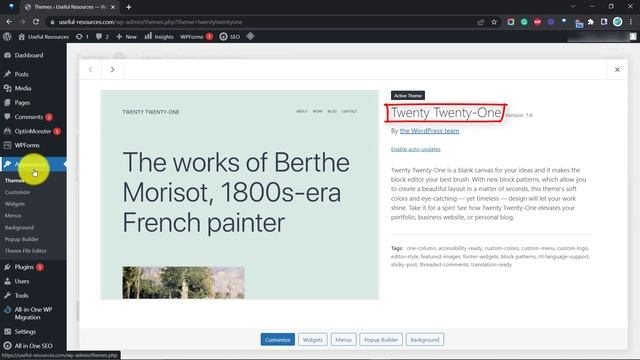Open the WordPress team author link
Image resolution: width=640 pixels, height=360 pixels.
(429, 131)
